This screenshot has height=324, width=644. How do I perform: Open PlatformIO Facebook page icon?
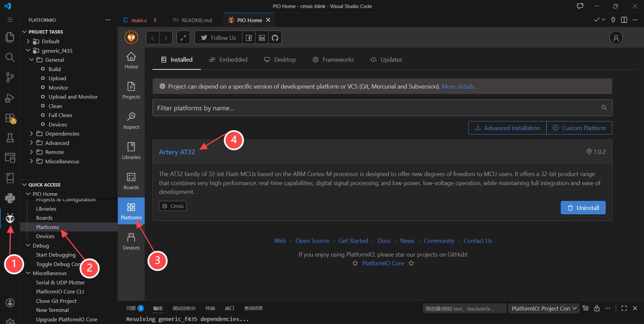click(249, 38)
